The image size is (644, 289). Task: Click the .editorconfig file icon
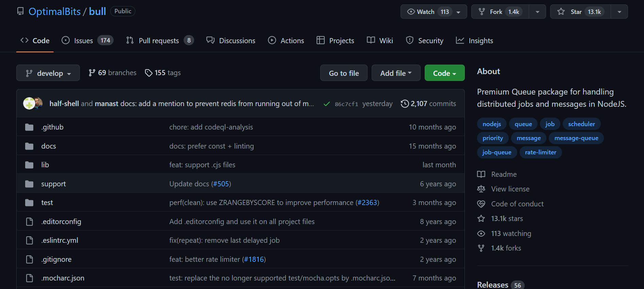[29, 222]
